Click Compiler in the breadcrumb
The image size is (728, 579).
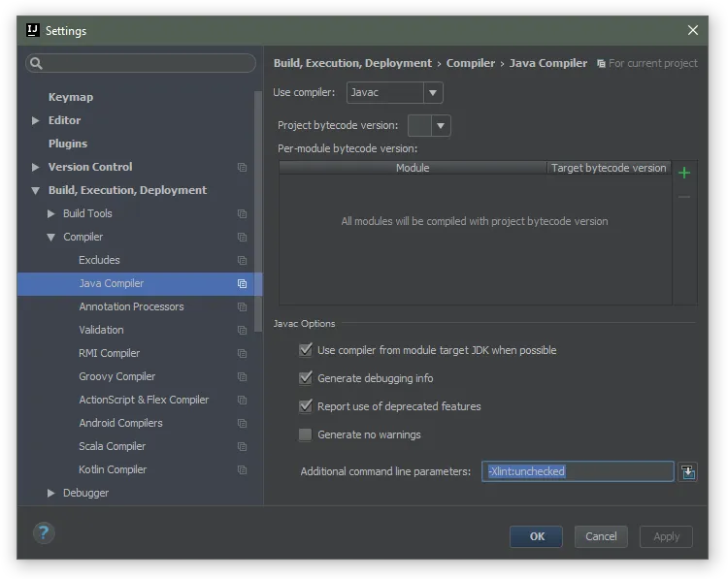point(471,63)
